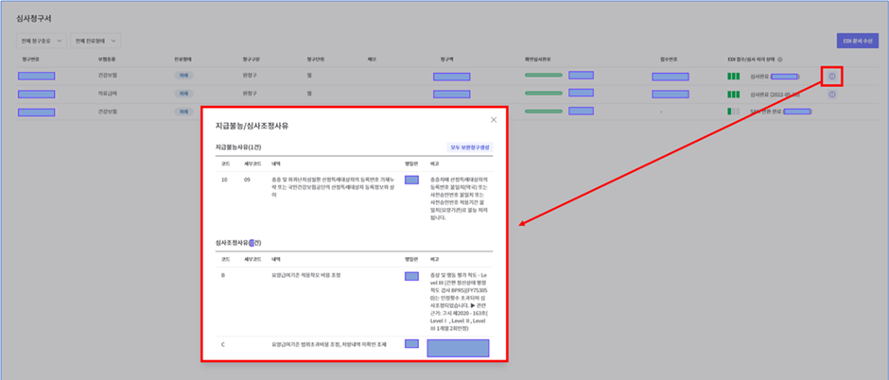The width and height of the screenshot is (889, 380).
Task: Click the EDI 문서 수신 button
Action: 858,41
